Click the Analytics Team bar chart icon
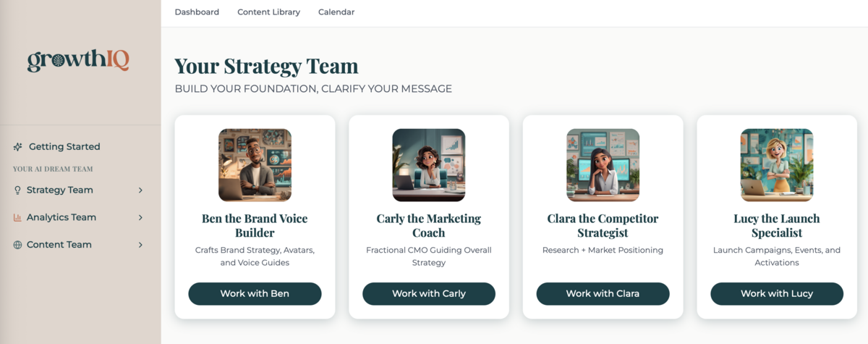 [x=17, y=217]
